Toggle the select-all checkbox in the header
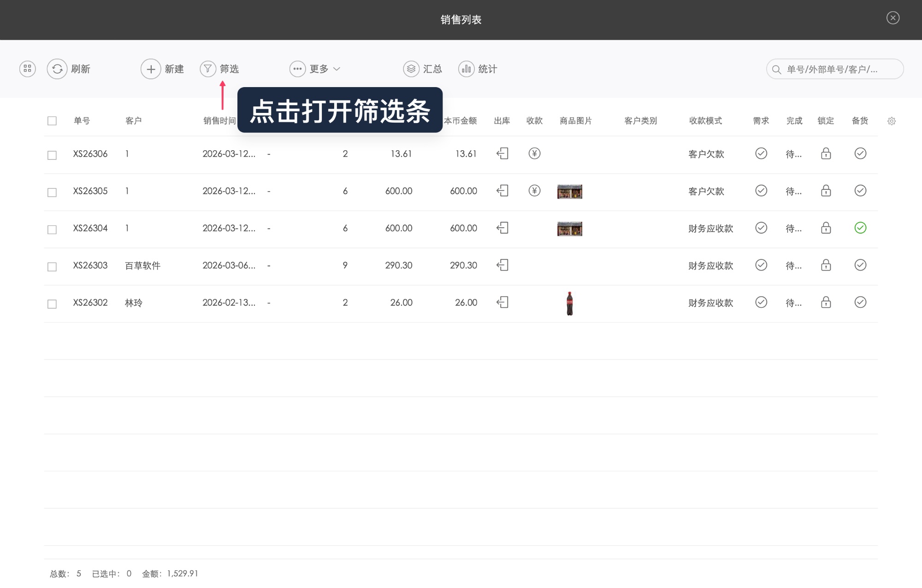This screenshot has height=588, width=922. click(52, 120)
